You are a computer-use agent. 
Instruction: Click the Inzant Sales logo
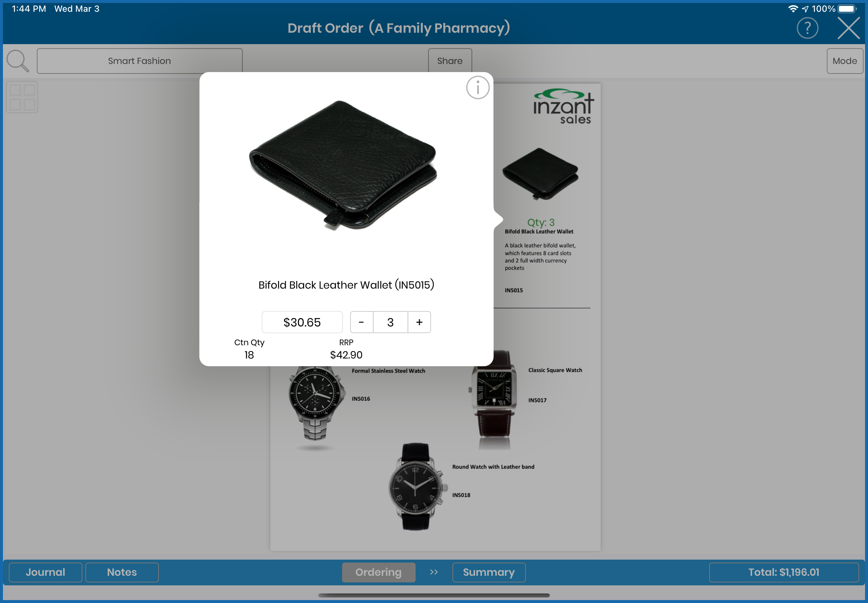pos(563,107)
